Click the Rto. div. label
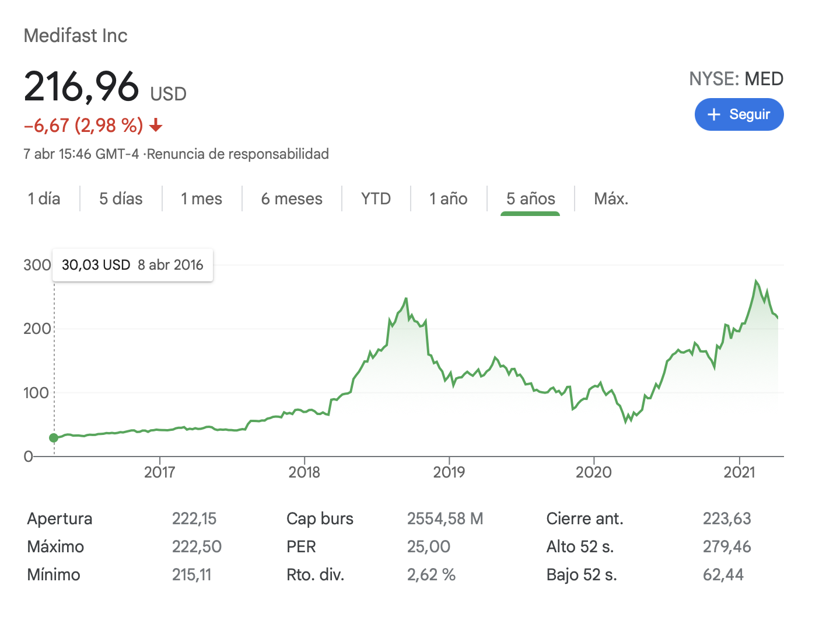The image size is (840, 620). (x=316, y=574)
